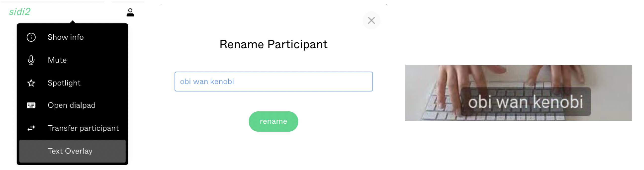
Task: Open dialpad for the participant
Action: tap(71, 105)
